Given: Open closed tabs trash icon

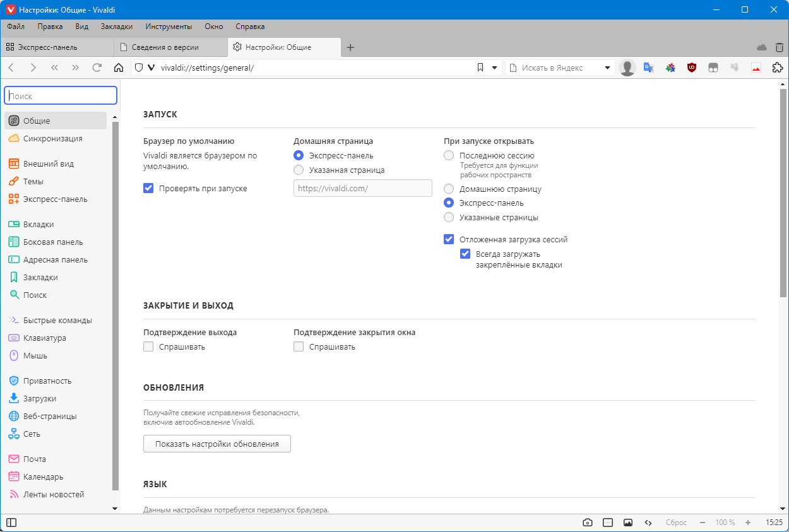Looking at the screenshot, I should tap(780, 47).
